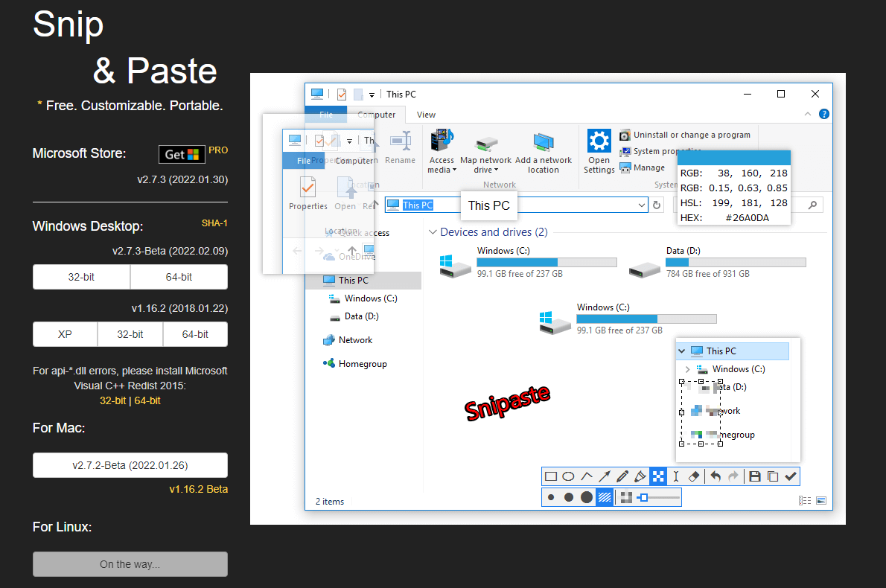The height and width of the screenshot is (588, 886).
Task: Select Homegroup in the navigation pane
Action: coord(362,364)
